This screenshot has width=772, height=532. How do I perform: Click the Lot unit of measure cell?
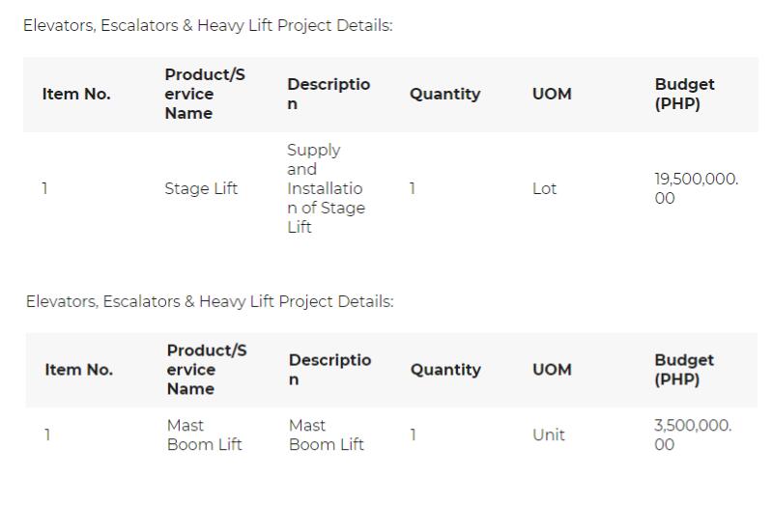point(545,189)
